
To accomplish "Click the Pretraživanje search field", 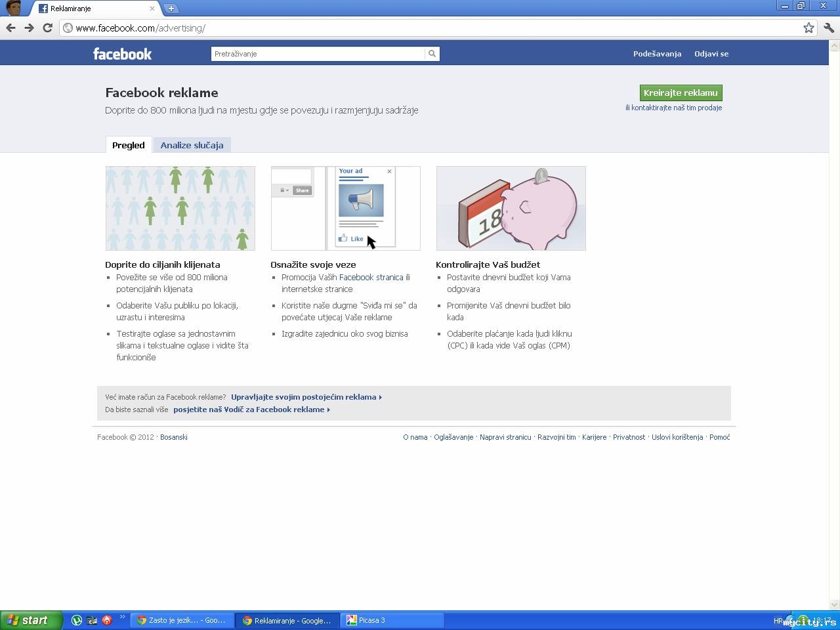I will 318,54.
